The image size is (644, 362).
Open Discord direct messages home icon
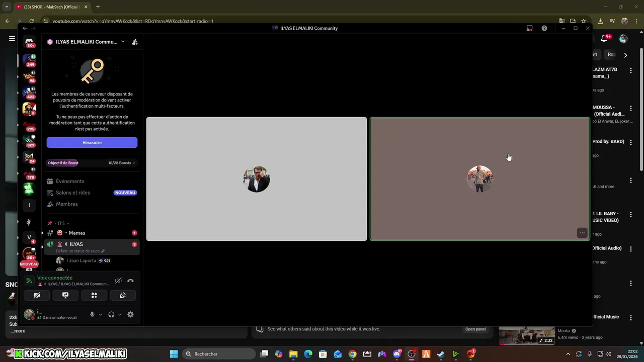[29, 42]
